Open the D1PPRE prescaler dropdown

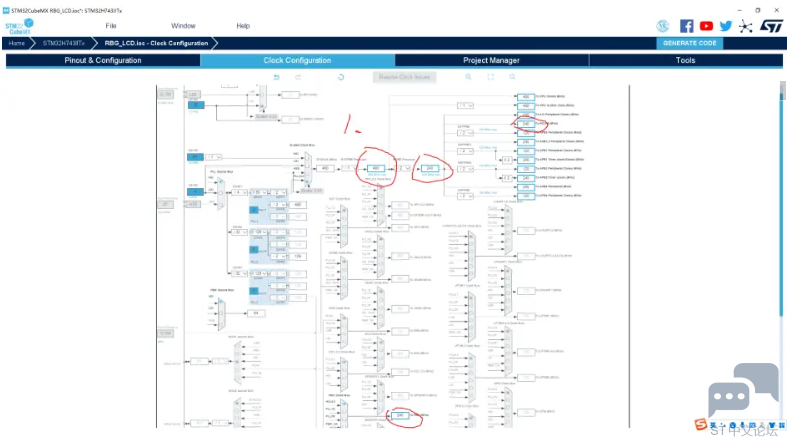click(465, 133)
